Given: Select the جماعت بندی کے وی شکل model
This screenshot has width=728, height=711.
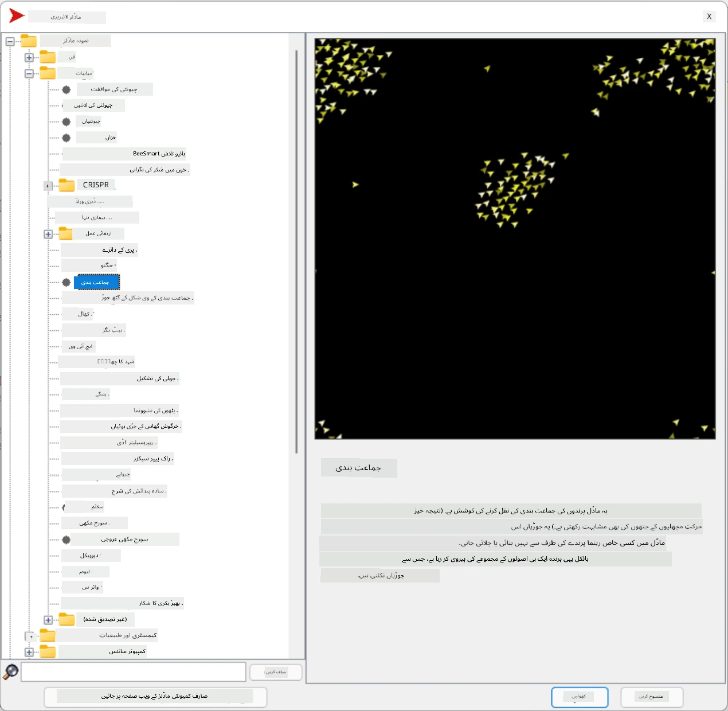Looking at the screenshot, I should pos(128,298).
